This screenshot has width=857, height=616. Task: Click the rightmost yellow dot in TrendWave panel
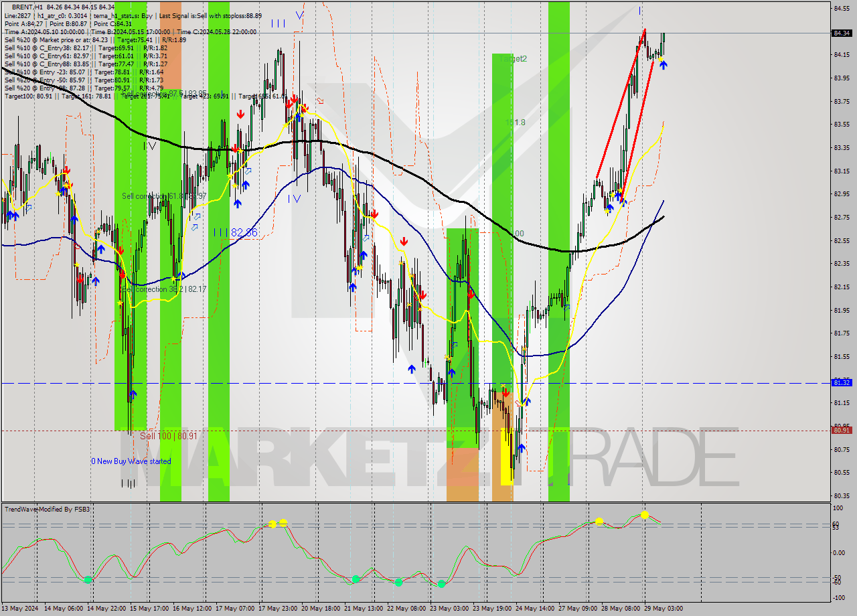coord(644,515)
